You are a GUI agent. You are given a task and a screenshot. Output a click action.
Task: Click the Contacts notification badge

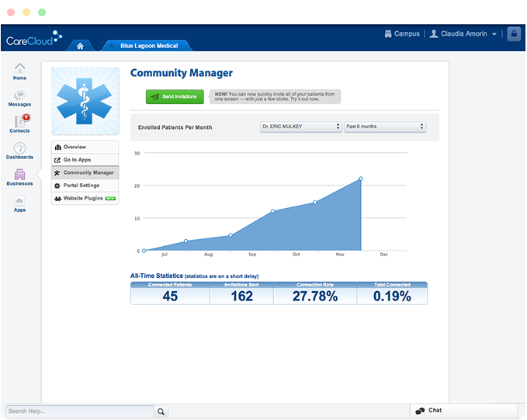26,117
